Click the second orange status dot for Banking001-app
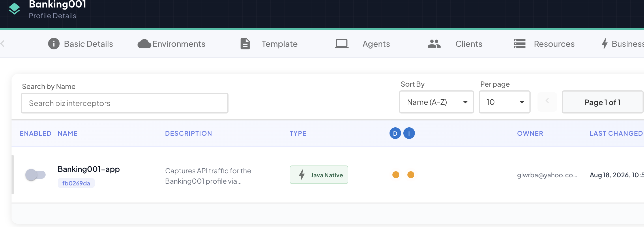The width and height of the screenshot is (644, 227). (x=411, y=175)
